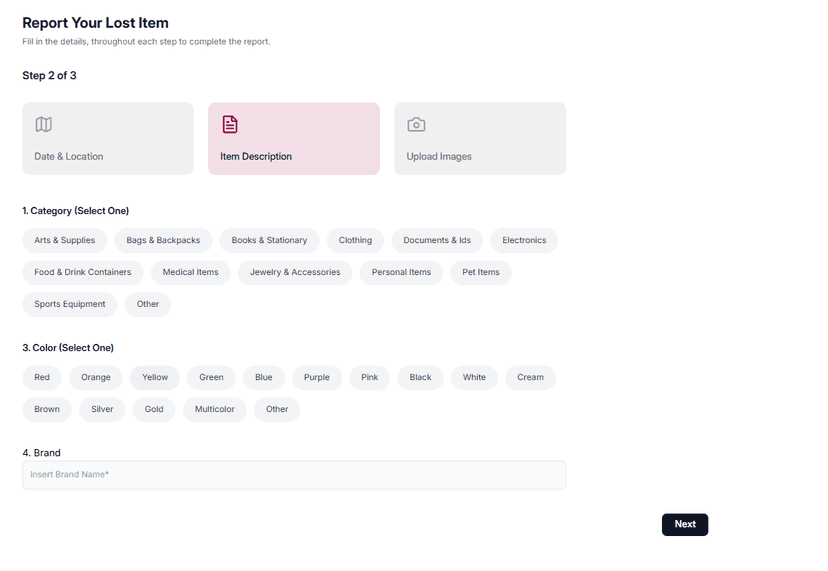The height and width of the screenshot is (571, 828).
Task: Select the Multicolor option
Action: [x=214, y=409]
